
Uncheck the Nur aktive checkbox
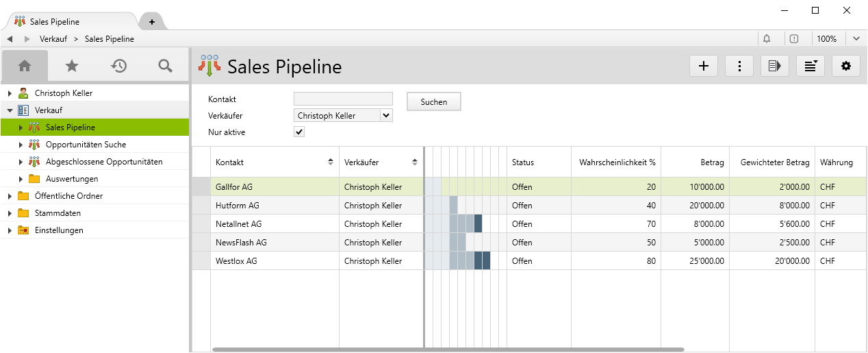pyautogui.click(x=299, y=132)
